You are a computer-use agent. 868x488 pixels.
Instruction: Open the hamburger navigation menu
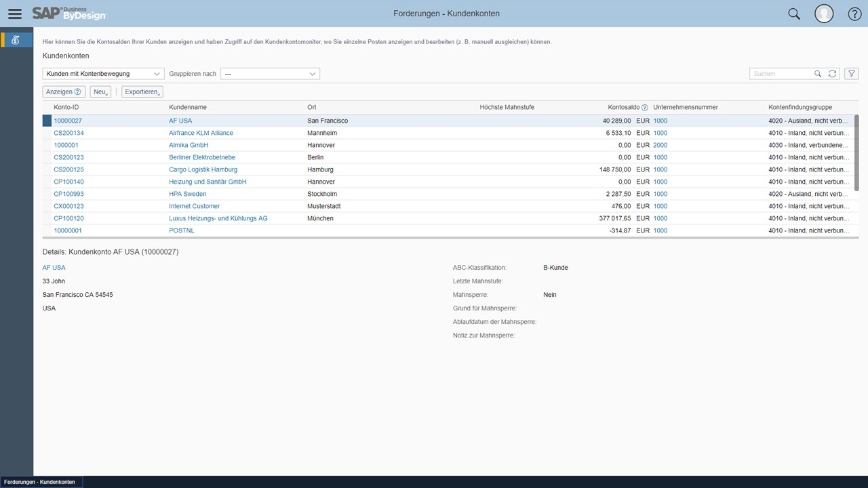(x=14, y=14)
